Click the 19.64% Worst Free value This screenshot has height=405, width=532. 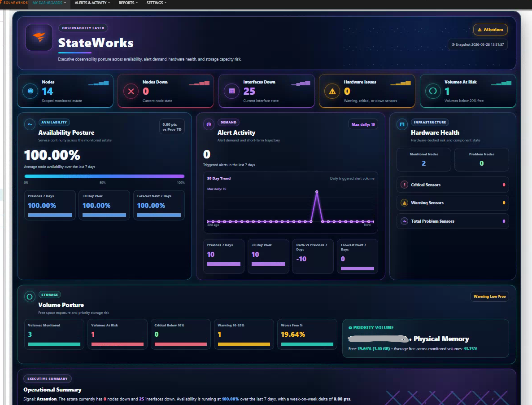pos(293,335)
